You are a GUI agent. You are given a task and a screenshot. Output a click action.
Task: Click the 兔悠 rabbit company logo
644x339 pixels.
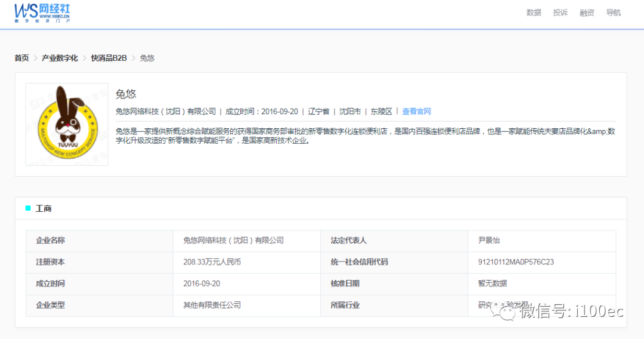click(x=67, y=124)
